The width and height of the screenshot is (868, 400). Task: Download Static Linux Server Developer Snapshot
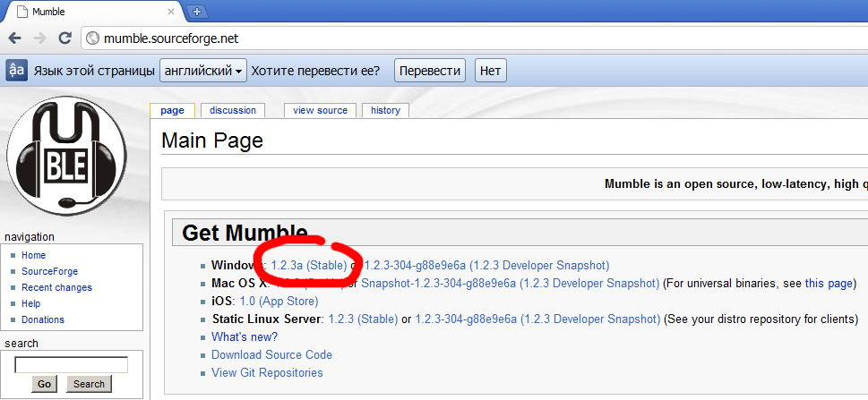tap(537, 319)
